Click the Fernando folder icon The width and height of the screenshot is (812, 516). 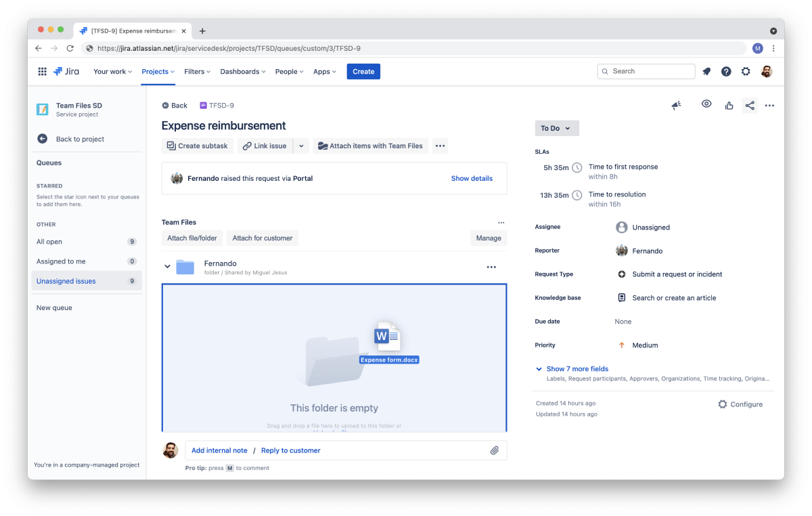[185, 267]
